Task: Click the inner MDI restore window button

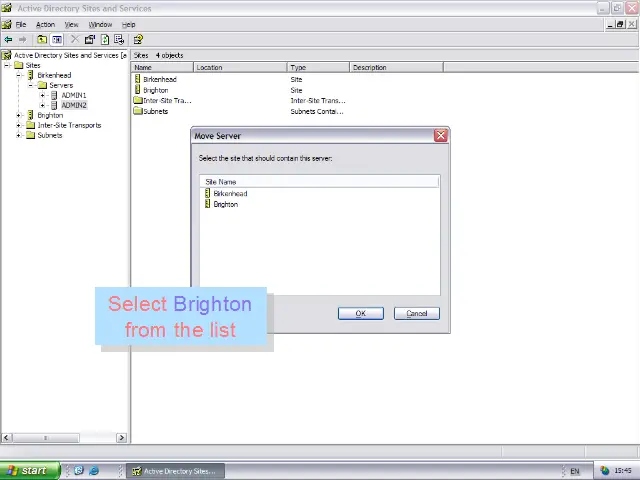Action: (620, 24)
